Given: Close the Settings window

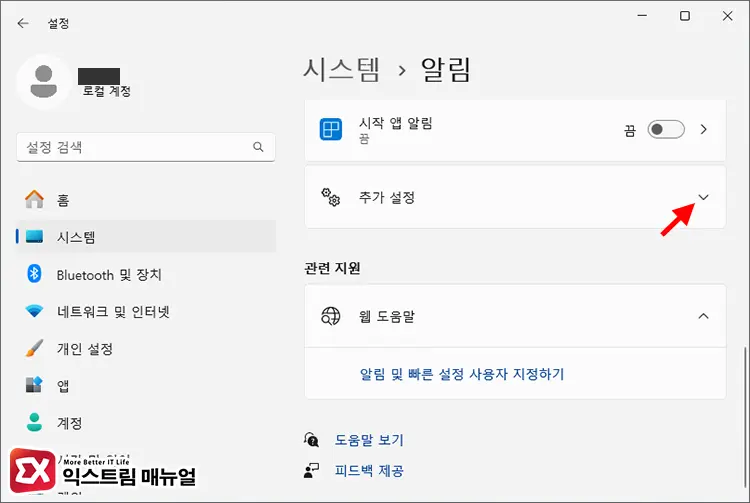Looking at the screenshot, I should [x=728, y=16].
